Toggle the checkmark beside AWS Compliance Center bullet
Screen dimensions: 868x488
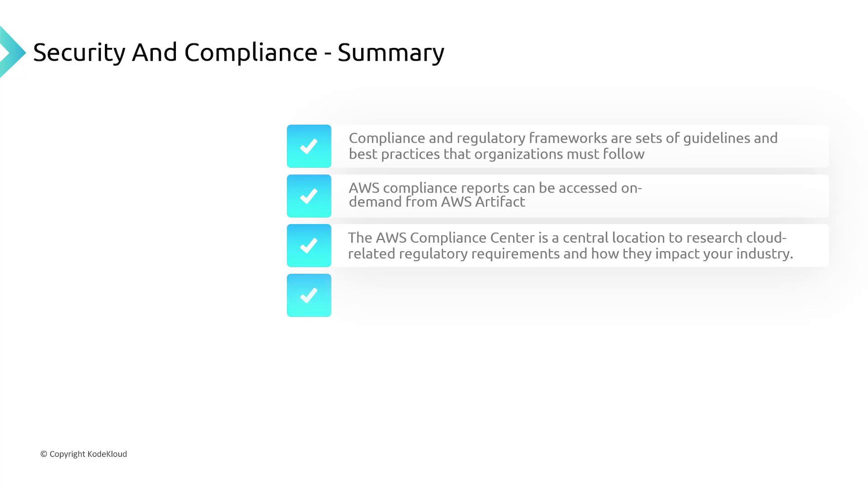point(309,245)
